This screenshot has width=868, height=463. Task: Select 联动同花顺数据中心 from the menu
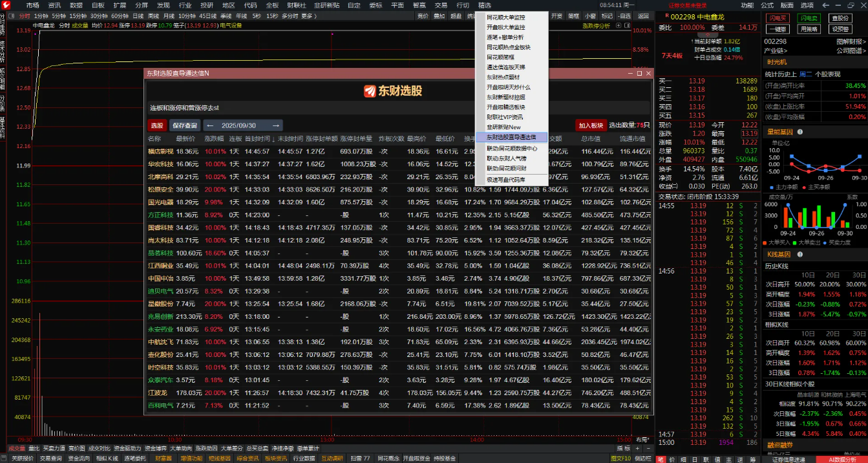[512, 148]
